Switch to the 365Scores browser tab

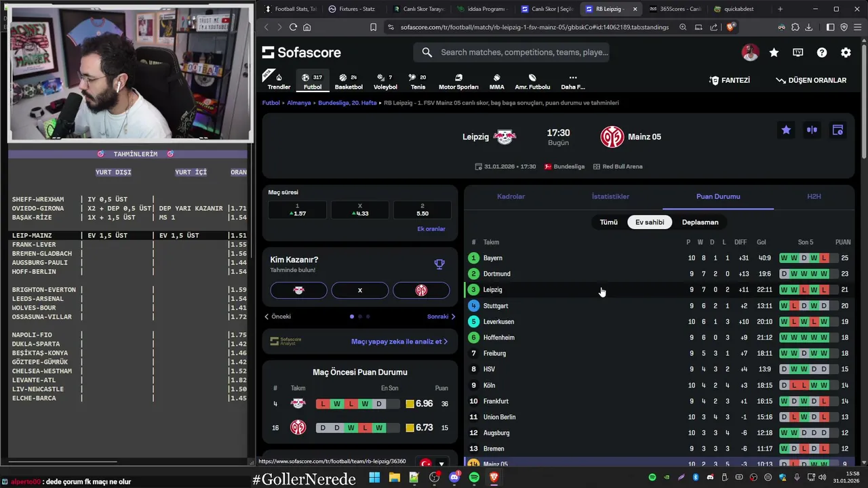pos(675,9)
